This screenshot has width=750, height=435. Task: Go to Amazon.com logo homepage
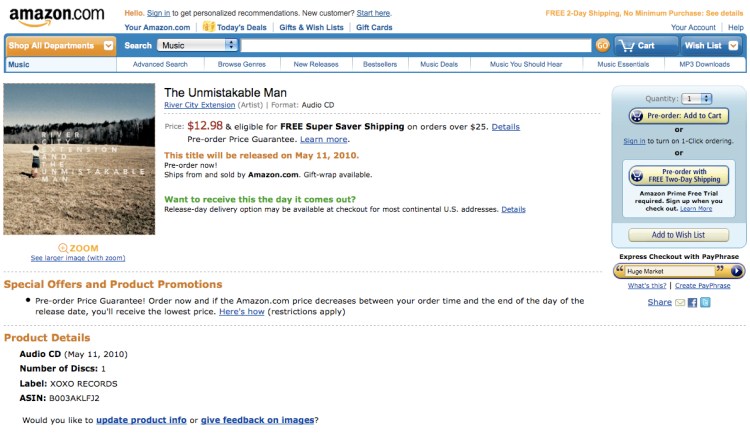pyautogui.click(x=55, y=16)
